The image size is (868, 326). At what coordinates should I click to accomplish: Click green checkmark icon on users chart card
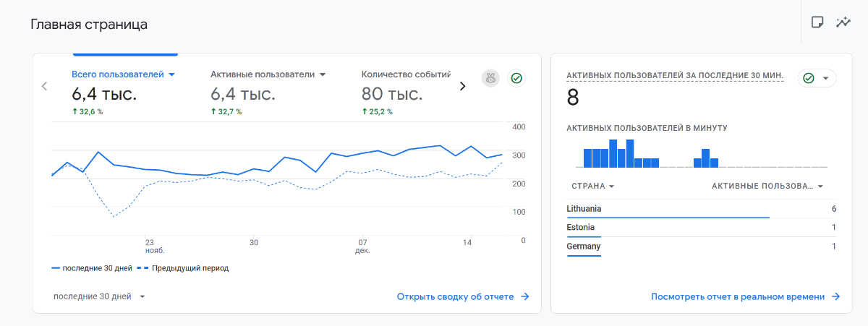coord(516,78)
